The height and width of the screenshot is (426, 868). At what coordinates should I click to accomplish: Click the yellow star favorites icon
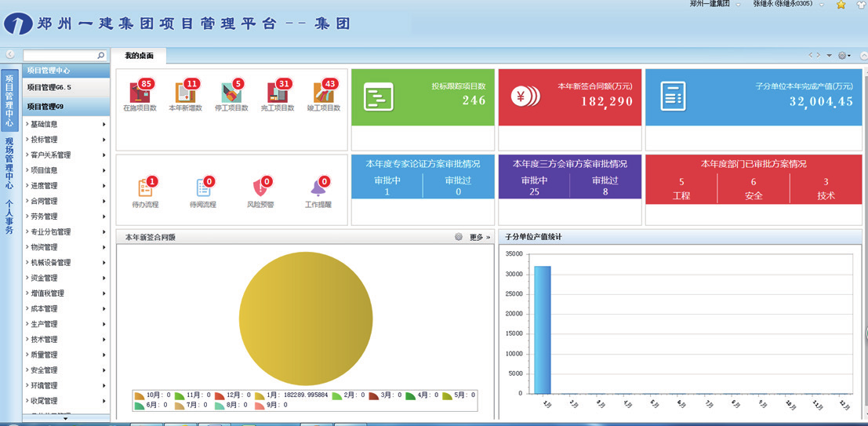pyautogui.click(x=841, y=5)
